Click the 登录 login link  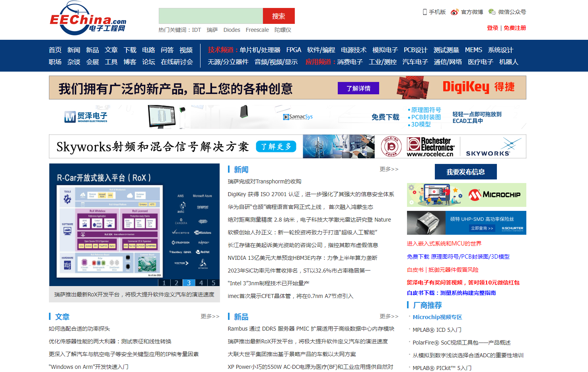[x=493, y=28]
